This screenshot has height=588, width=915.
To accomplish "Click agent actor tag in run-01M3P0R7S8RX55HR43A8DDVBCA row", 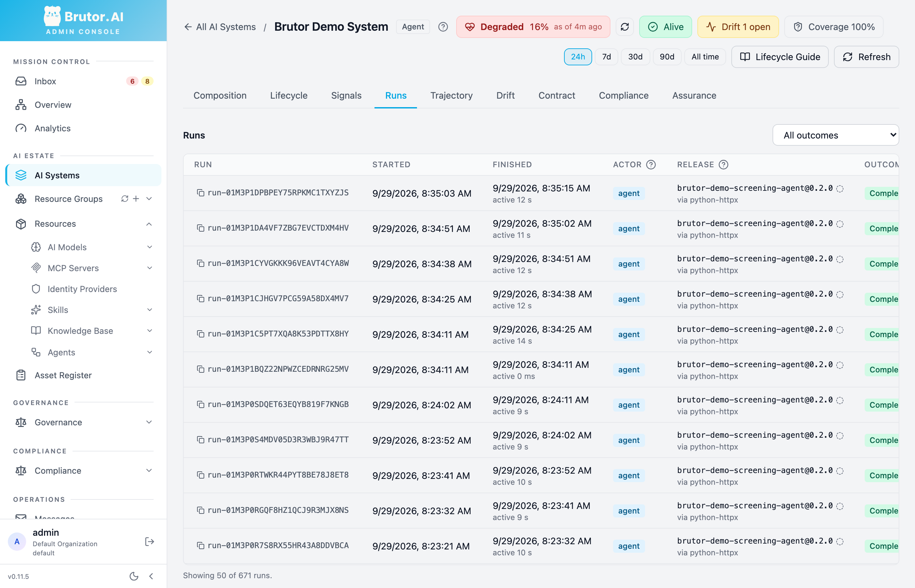I will pyautogui.click(x=629, y=546).
